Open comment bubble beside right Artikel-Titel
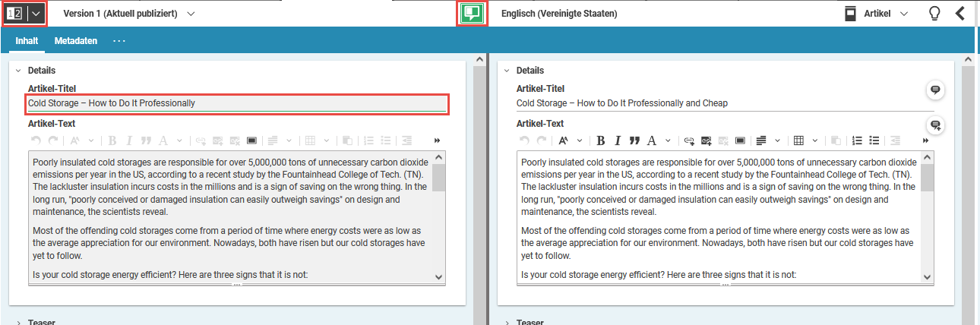This screenshot has height=325, width=980. click(935, 90)
